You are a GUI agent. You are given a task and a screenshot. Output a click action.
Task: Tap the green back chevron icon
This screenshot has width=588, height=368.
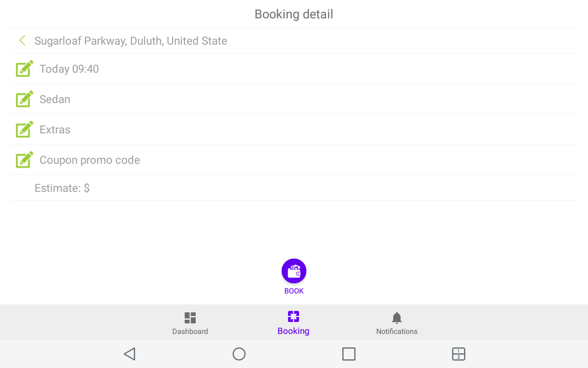[x=22, y=40]
